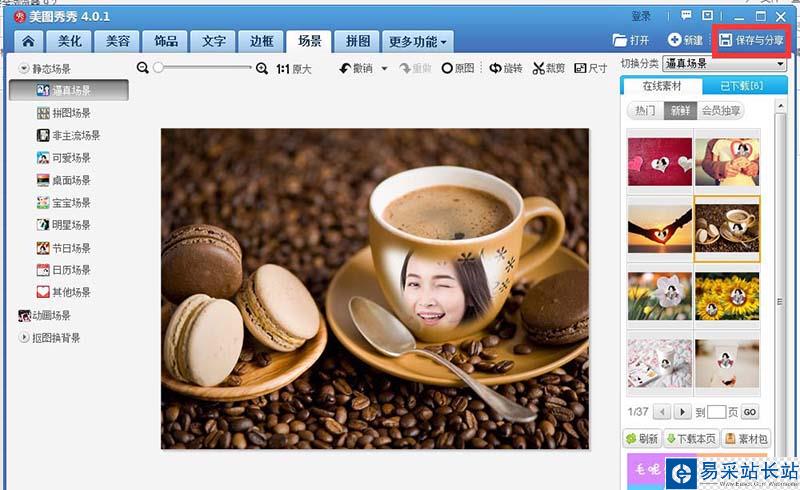Select 其他场景 in scene list

coord(63,292)
